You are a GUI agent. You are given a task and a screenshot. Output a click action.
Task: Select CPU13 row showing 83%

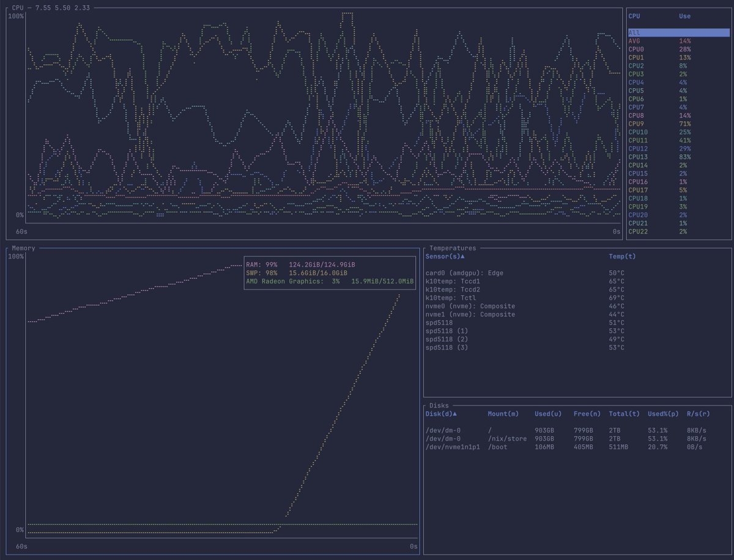click(678, 157)
